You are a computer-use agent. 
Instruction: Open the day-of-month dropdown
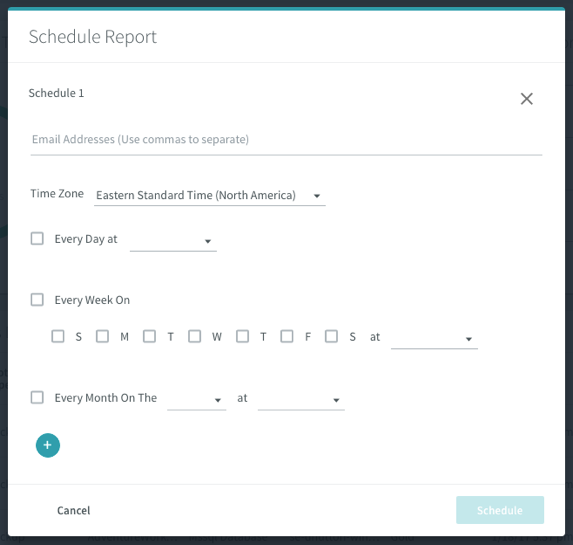197,400
